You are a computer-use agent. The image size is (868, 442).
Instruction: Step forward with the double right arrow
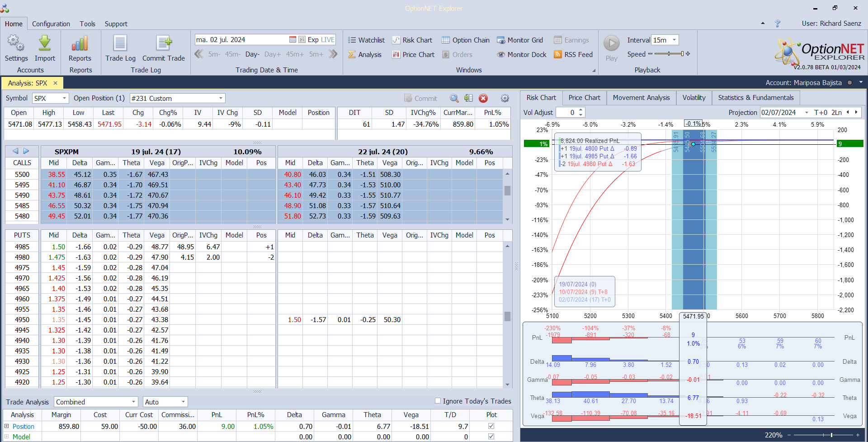333,54
